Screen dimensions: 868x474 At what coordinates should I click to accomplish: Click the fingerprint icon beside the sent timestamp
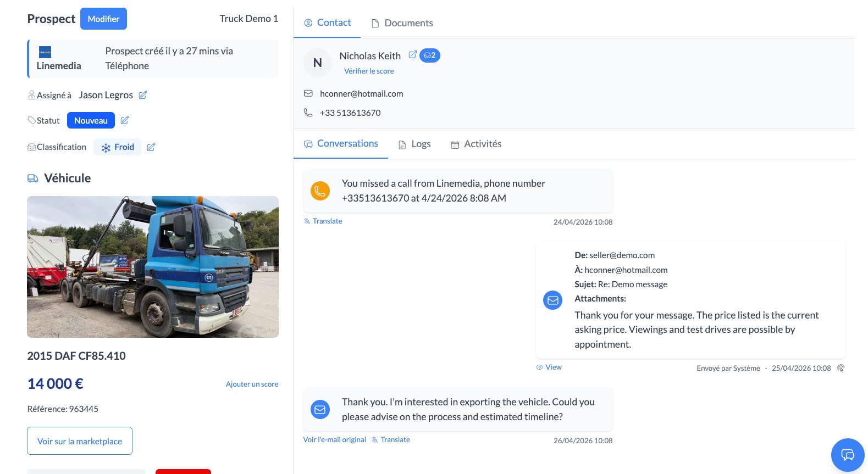point(841,368)
